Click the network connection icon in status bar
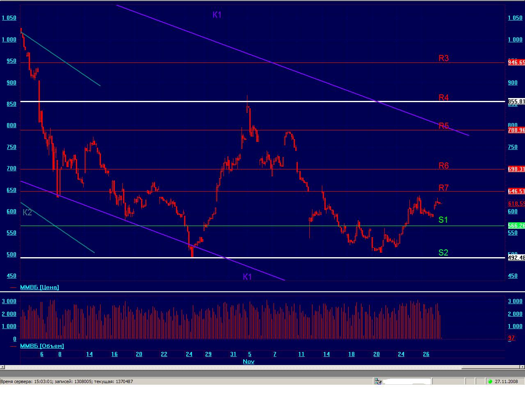Screen dimensions: 525x420 click(378, 381)
